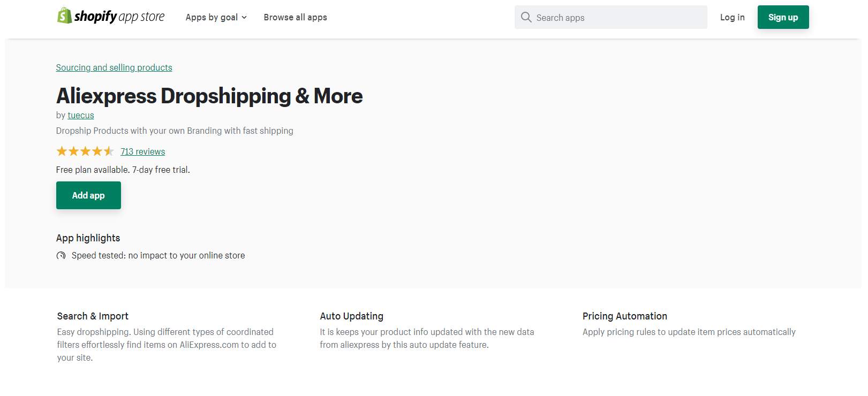Image resolution: width=868 pixels, height=396 pixels.
Task: Expand the Apps by goal menu
Action: click(x=216, y=17)
